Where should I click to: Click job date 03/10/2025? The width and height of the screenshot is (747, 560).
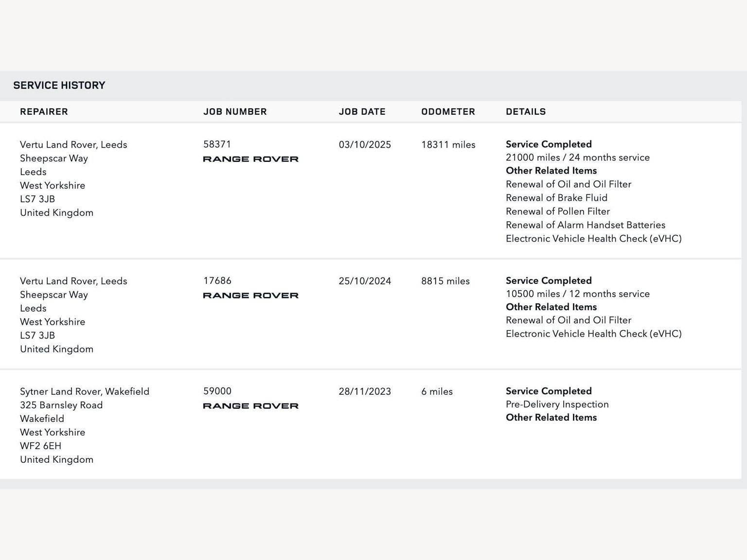pyautogui.click(x=365, y=145)
